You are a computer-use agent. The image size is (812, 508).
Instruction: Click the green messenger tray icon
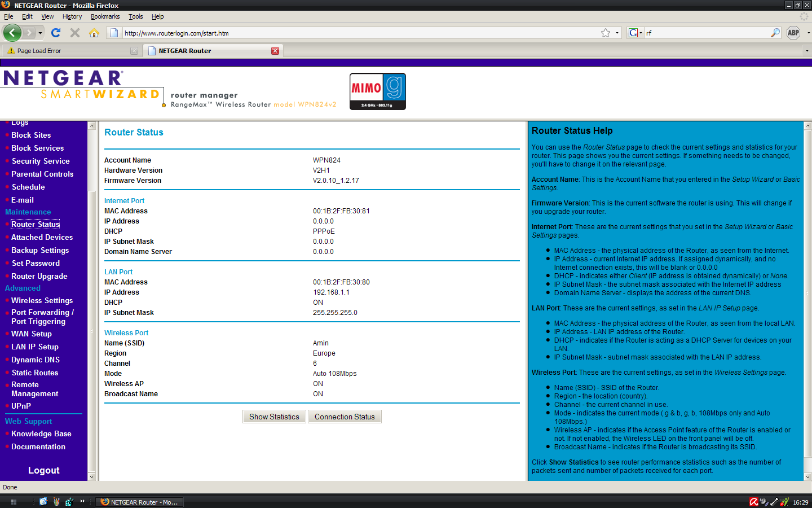(x=784, y=502)
